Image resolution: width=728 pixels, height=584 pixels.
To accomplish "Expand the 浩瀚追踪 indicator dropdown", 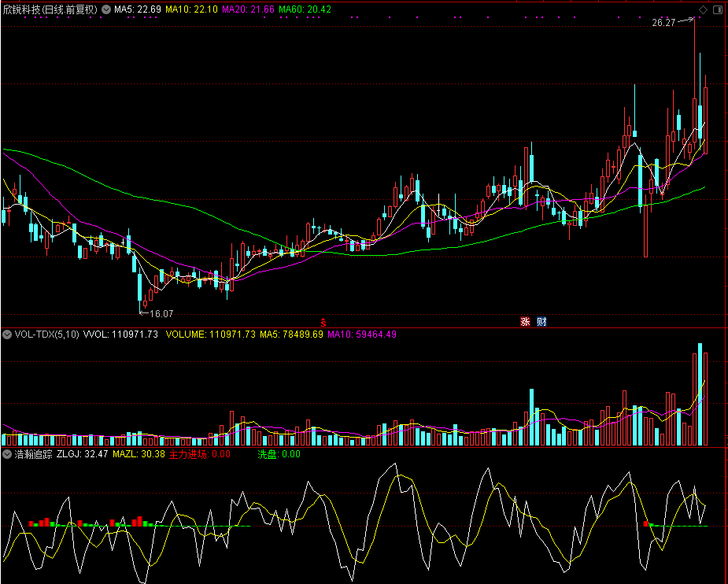I will point(7,454).
